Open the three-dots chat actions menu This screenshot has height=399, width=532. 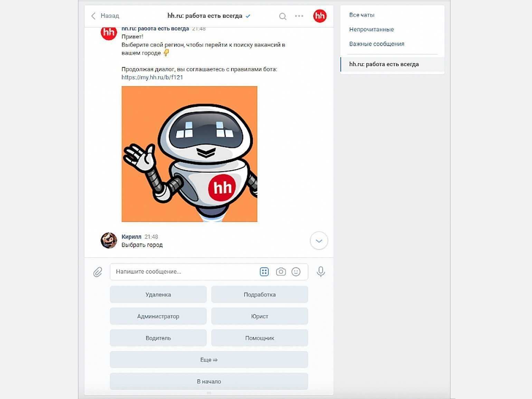coord(299,16)
